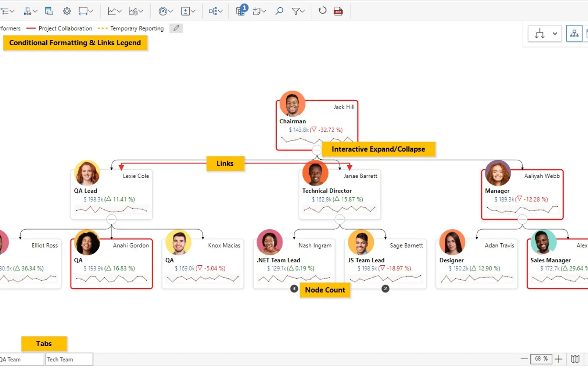Export the chart using the PDF icon
This screenshot has width=588, height=368.
[x=338, y=11]
